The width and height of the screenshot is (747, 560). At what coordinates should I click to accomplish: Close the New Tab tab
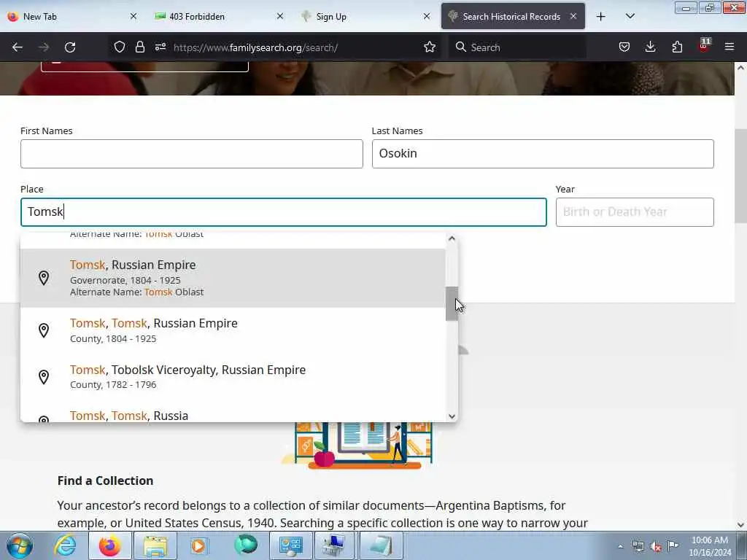click(x=133, y=16)
